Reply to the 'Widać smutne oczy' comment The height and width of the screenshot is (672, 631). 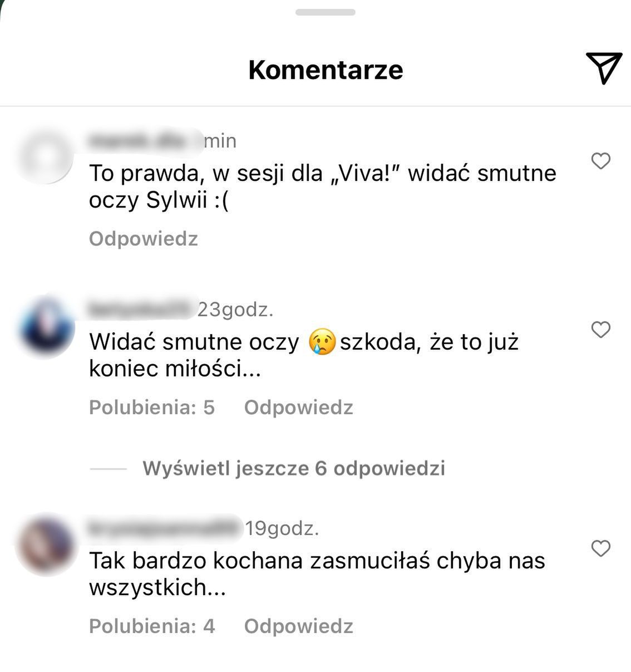299,408
